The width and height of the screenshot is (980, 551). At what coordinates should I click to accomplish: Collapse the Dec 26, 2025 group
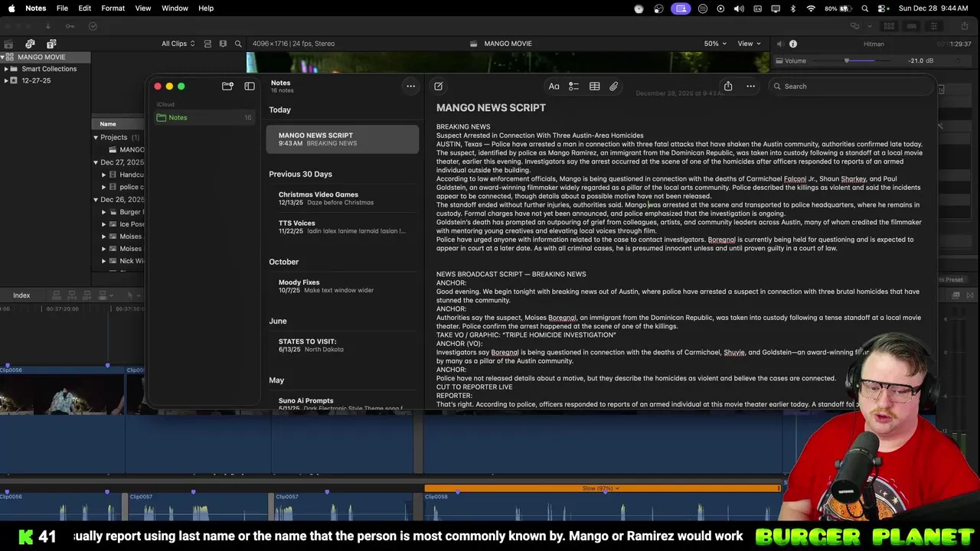point(96,200)
